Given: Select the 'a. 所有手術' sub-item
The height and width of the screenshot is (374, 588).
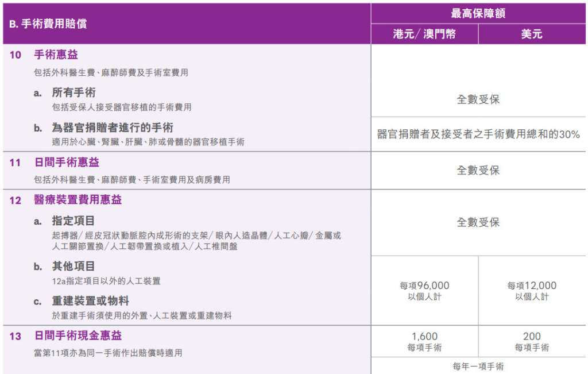Looking at the screenshot, I should (x=74, y=92).
